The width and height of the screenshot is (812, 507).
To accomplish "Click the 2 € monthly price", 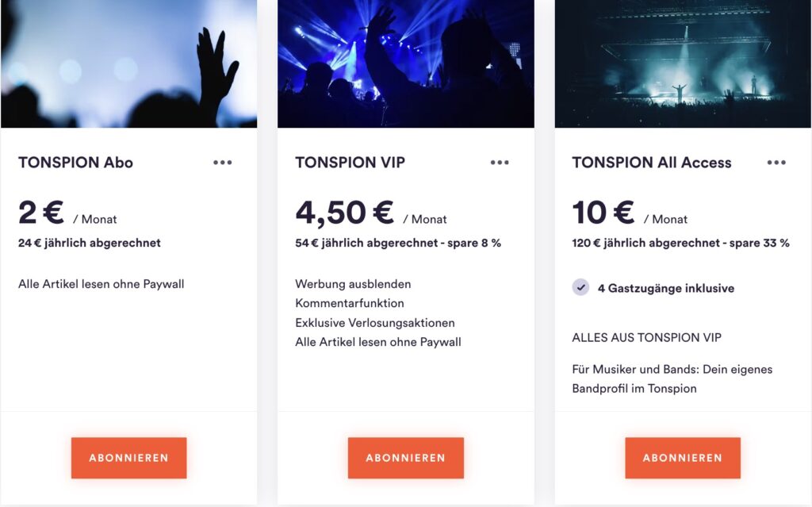I will [x=41, y=213].
